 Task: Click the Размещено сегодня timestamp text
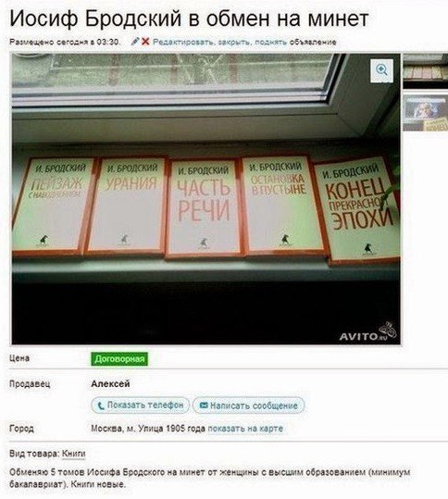pos(65,42)
